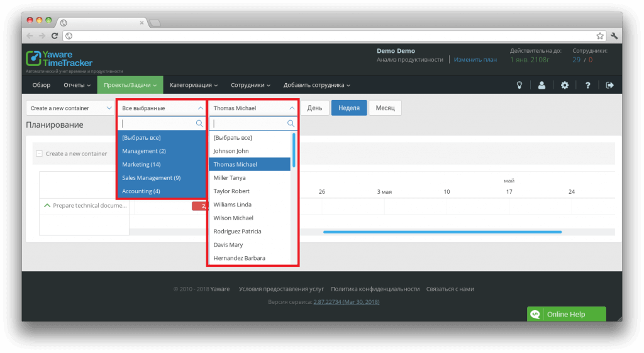
Task: Expand the Добавить сотрудника menu
Action: (317, 85)
